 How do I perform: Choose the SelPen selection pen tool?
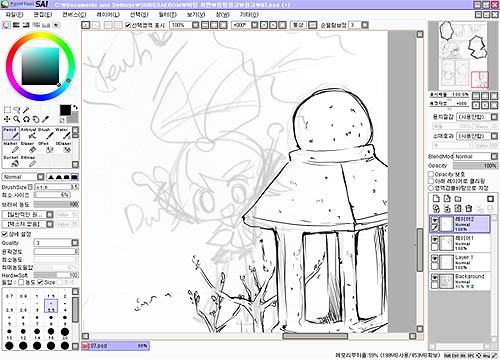[46, 147]
